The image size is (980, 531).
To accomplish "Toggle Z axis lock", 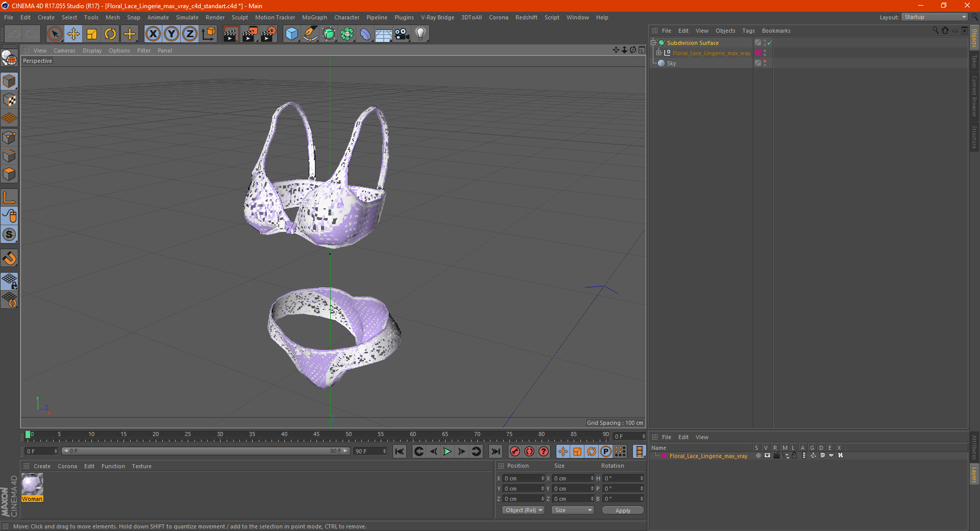I will point(190,34).
